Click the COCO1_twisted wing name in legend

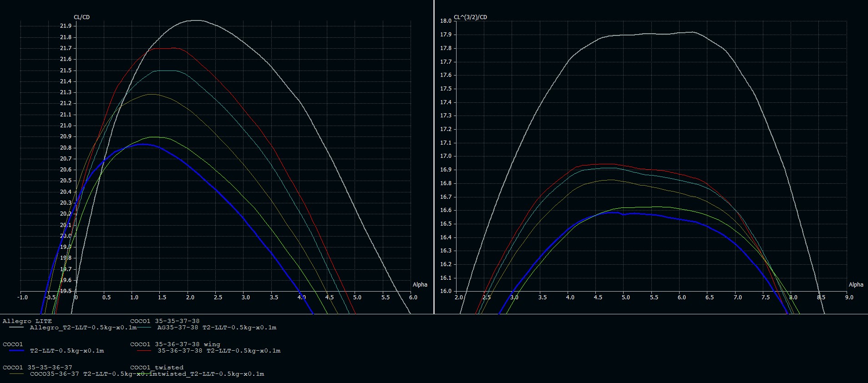157,367
